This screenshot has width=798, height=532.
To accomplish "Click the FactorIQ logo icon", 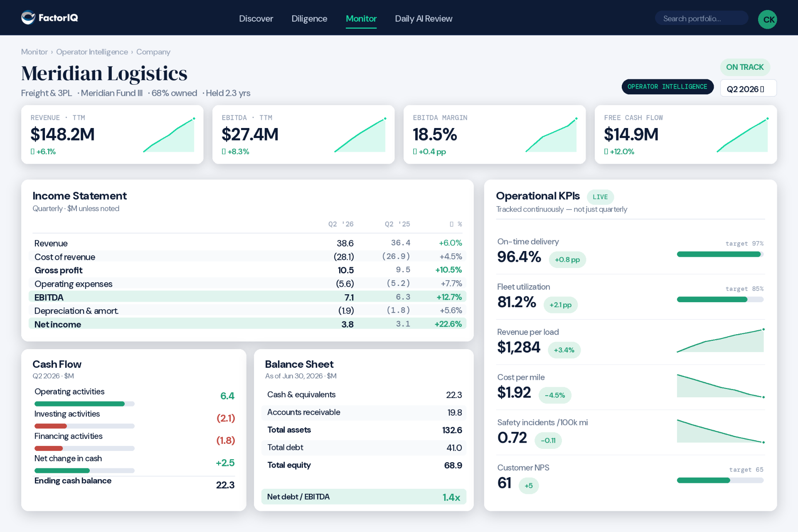I will 28,17.
